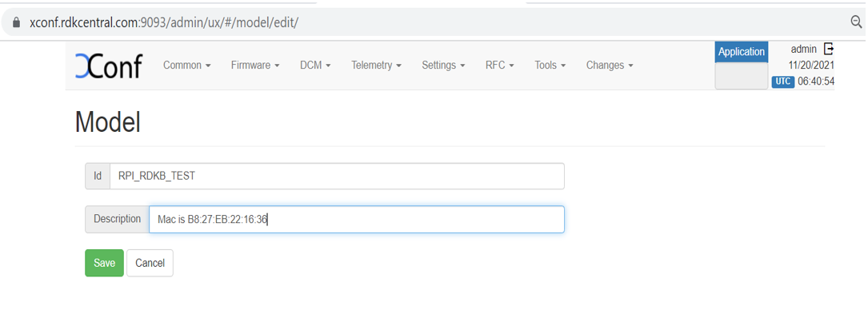Open the Tools navigation menu
The height and width of the screenshot is (334, 868).
coord(550,66)
